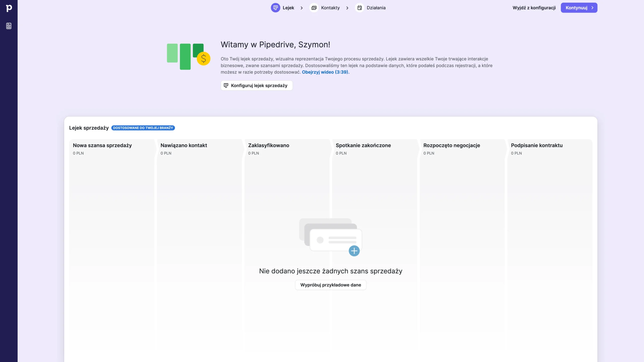
Task: Click the Kontakty step icon
Action: (314, 8)
